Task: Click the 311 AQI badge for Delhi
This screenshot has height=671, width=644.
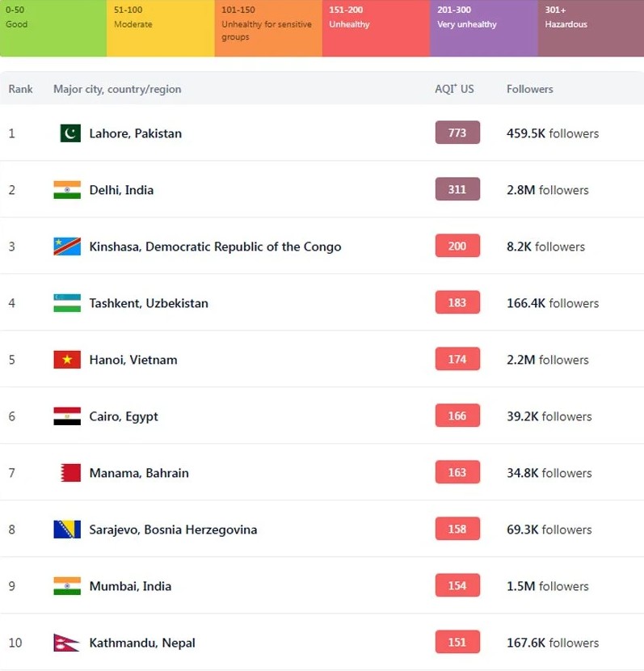Action: pyautogui.click(x=457, y=189)
